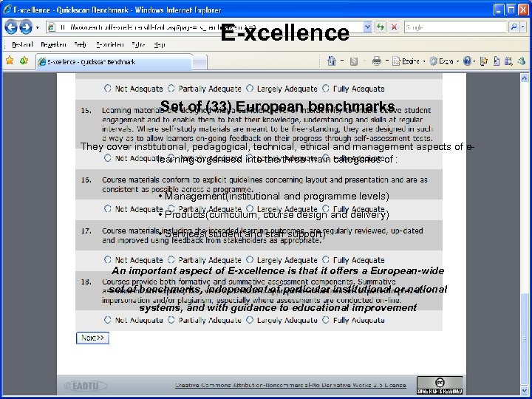Image resolution: width=532 pixels, height=399 pixels.
Task: Open the Favorieten menu
Action: pyautogui.click(x=109, y=44)
